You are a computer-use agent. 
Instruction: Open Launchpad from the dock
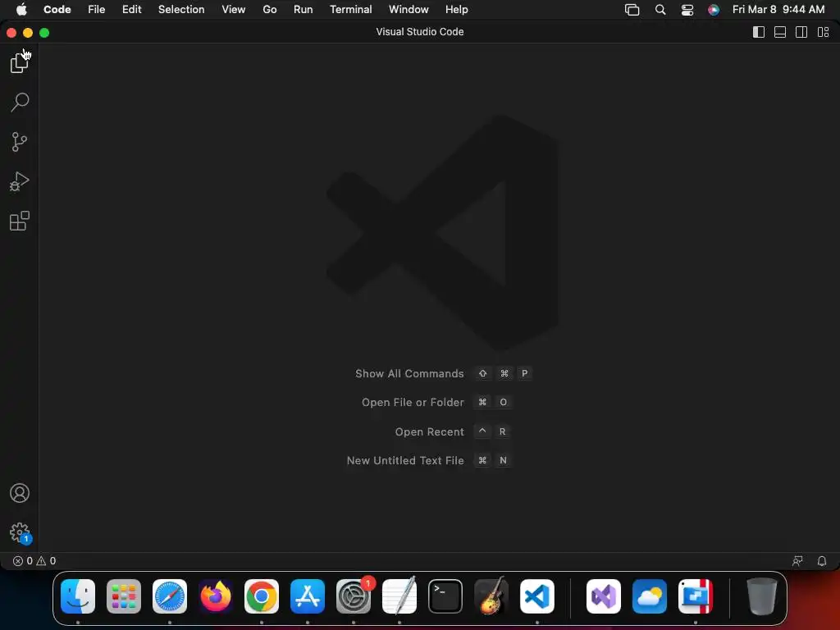(124, 596)
